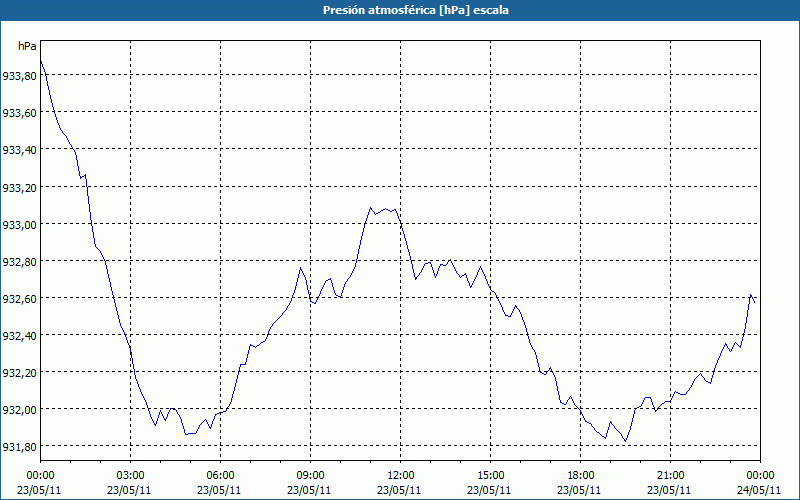Click the 23/05/11 date under 03:00
The height and width of the screenshot is (500, 800).
pos(129,490)
